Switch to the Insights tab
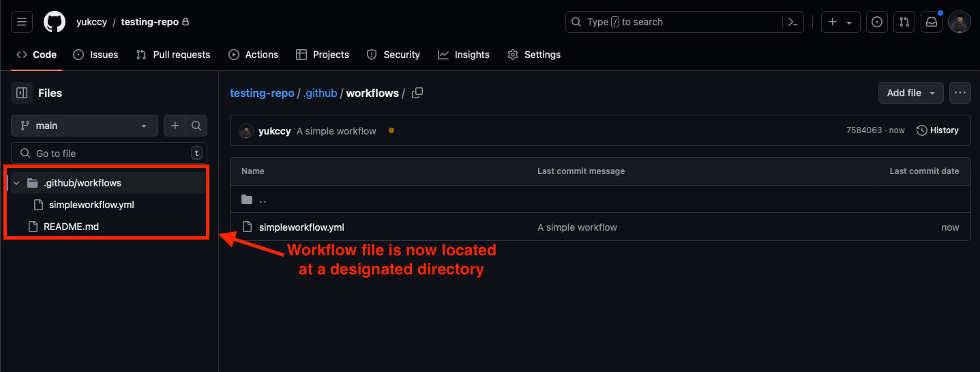The height and width of the screenshot is (372, 980). click(464, 55)
